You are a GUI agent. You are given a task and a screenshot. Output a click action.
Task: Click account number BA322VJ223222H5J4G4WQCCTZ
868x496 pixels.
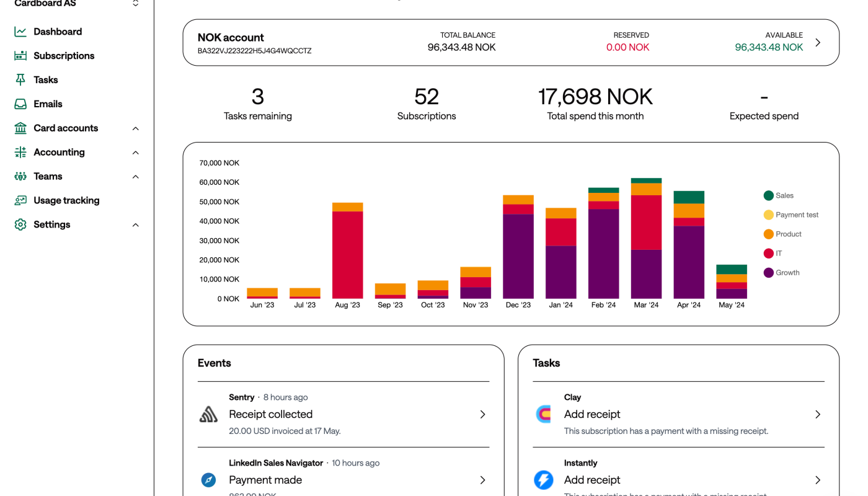coord(255,51)
